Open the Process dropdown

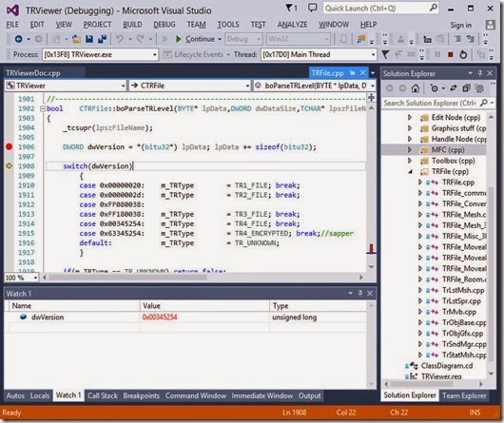[155, 54]
